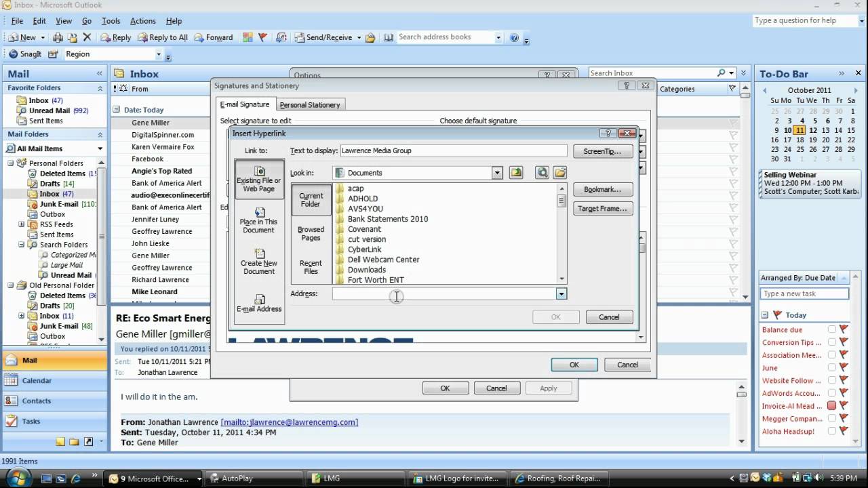Viewport: 868px width, 488px height.
Task: Mark AdWords Accou... task complete
Action: pos(831,393)
